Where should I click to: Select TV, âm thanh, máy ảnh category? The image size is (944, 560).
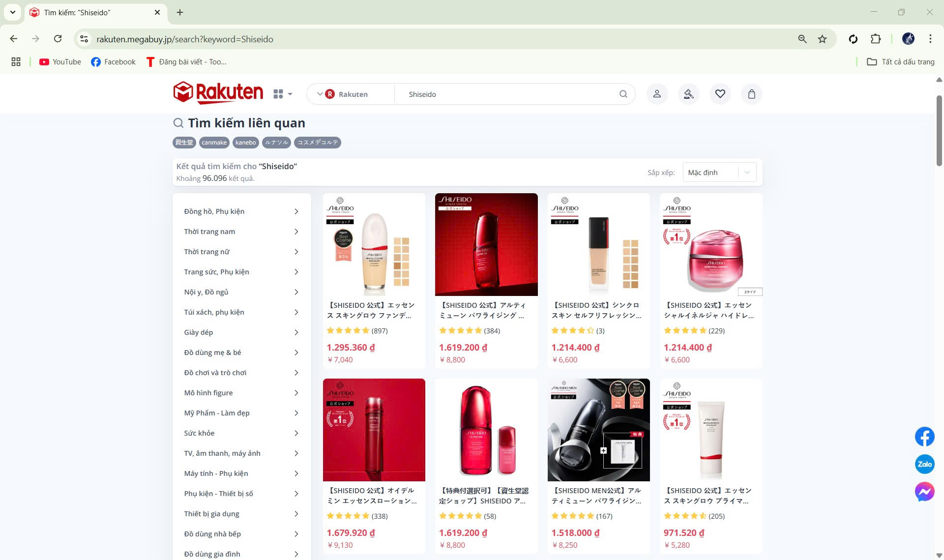pyautogui.click(x=241, y=453)
